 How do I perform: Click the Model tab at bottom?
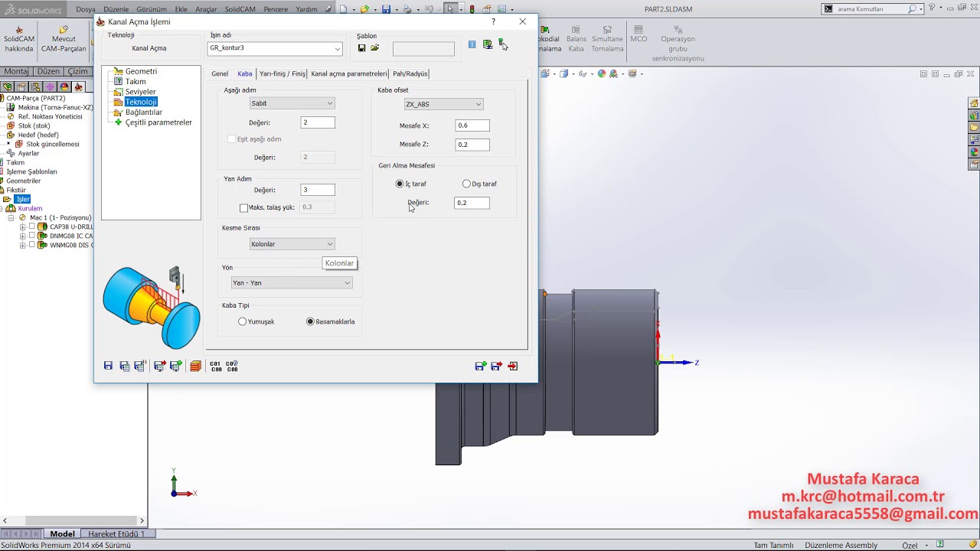[x=62, y=533]
